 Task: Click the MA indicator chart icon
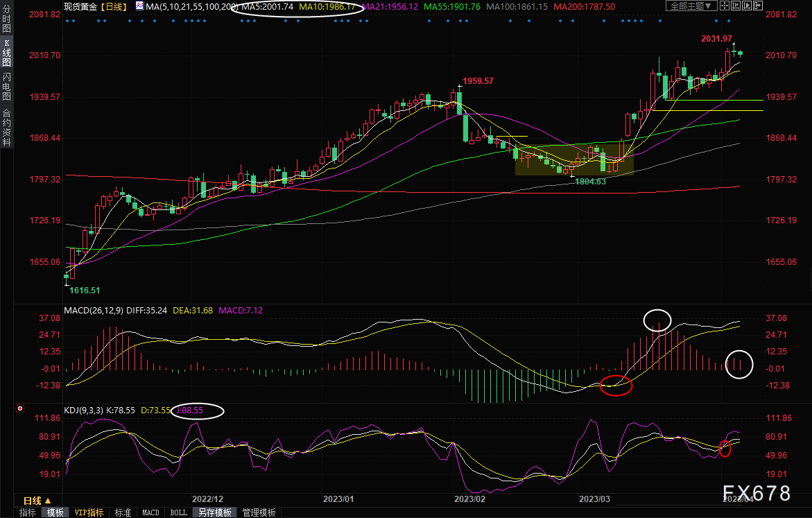[140, 6]
